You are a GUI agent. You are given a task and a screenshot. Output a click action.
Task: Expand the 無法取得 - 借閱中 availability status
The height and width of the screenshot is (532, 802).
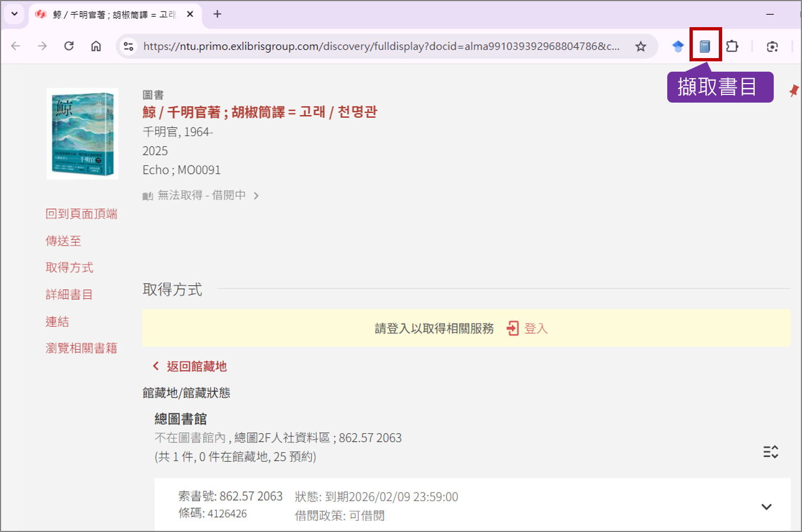point(201,195)
